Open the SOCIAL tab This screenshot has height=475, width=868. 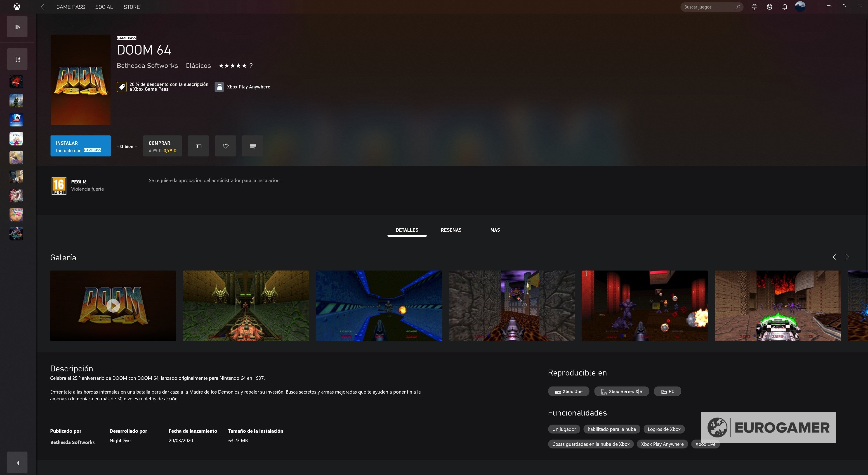[x=104, y=7]
